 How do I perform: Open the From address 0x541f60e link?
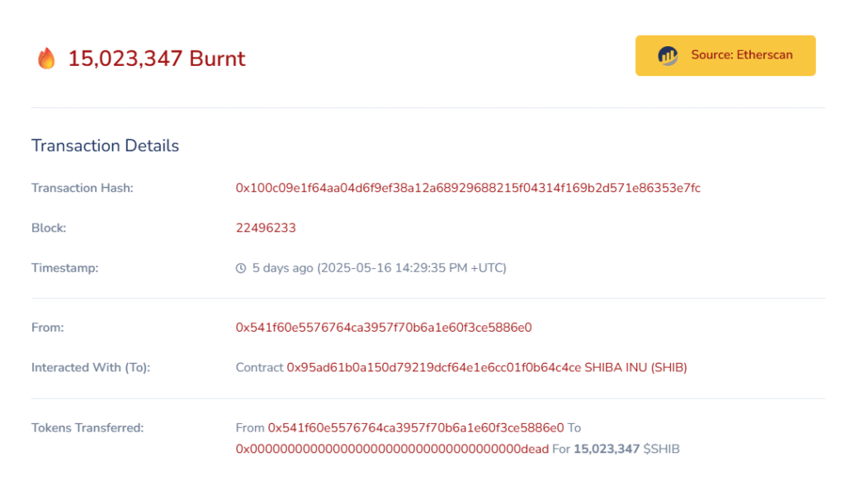point(384,327)
